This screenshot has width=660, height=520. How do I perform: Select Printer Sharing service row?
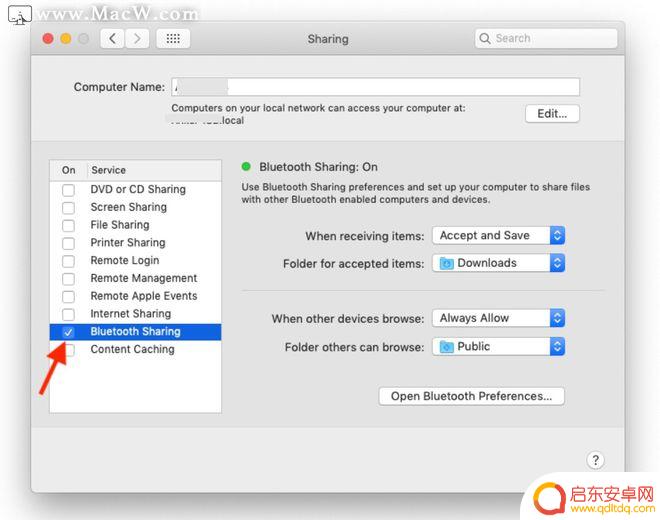pyautogui.click(x=135, y=243)
